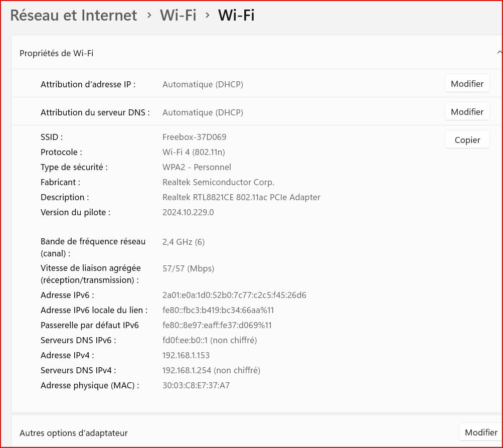Click the 2,4 GHz (6) frequency band value
Image resolution: width=503 pixels, height=448 pixels.
click(x=184, y=242)
